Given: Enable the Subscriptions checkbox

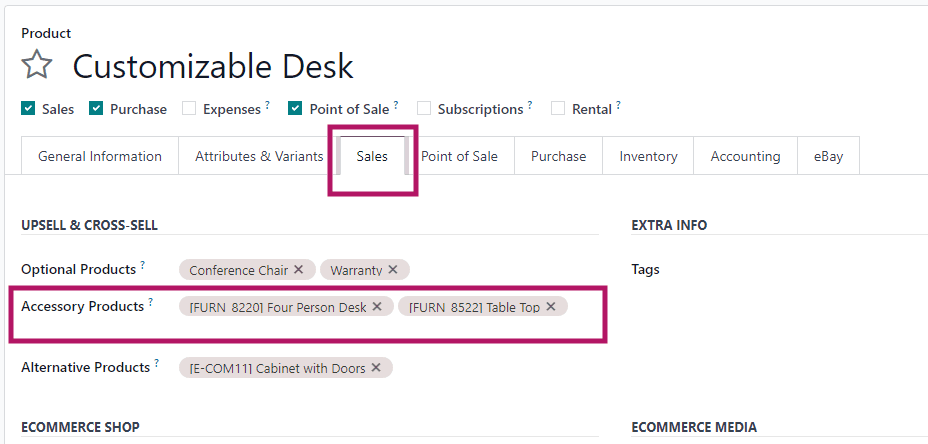Looking at the screenshot, I should pos(424,109).
